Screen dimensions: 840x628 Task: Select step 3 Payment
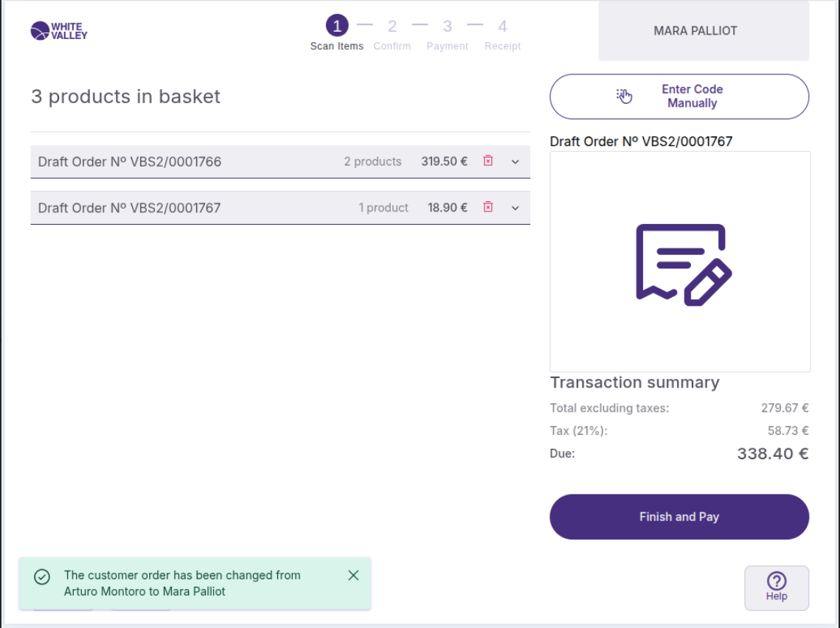point(447,27)
